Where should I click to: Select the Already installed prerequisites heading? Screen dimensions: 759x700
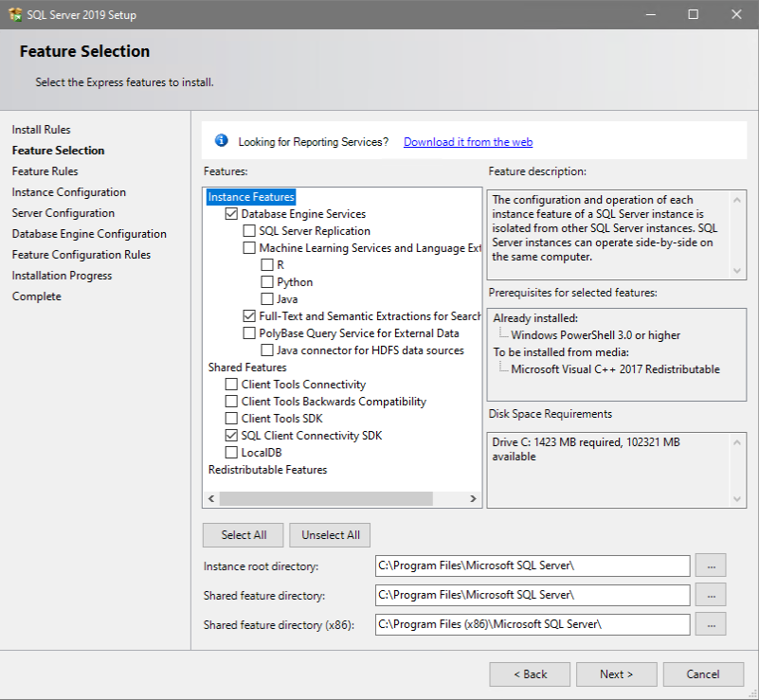(x=535, y=318)
